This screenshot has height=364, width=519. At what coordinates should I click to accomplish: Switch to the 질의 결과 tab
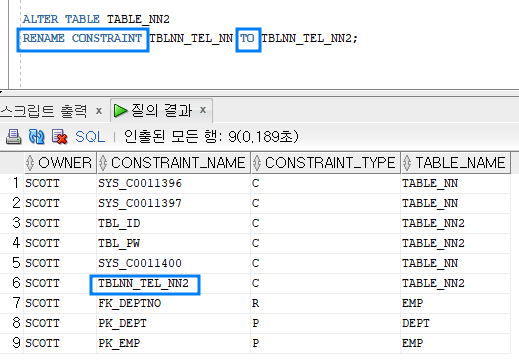162,110
